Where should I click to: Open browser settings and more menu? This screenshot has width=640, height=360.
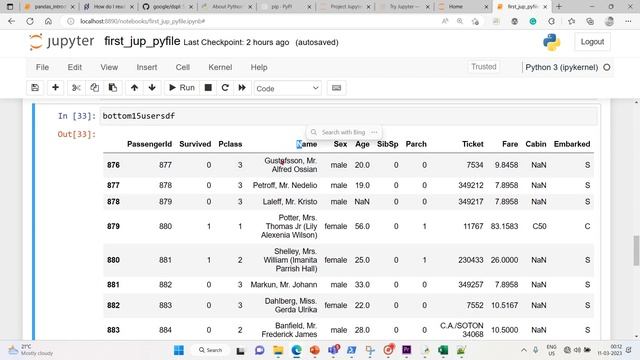(x=628, y=21)
